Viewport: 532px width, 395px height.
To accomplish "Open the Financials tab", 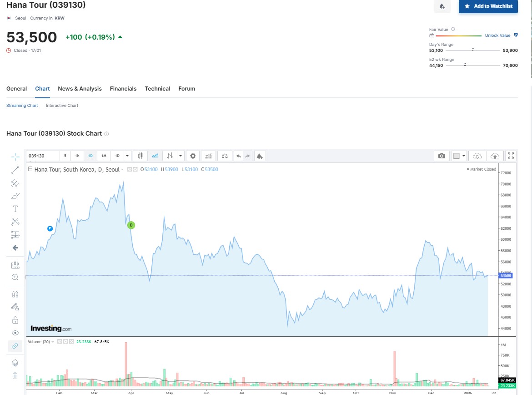I will [123, 89].
